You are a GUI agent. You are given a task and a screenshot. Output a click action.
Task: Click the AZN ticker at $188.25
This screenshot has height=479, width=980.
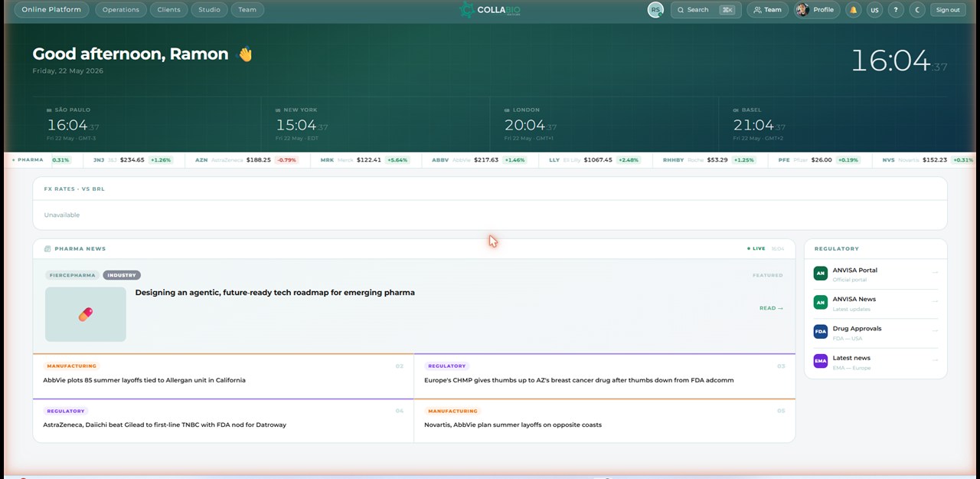click(247, 160)
